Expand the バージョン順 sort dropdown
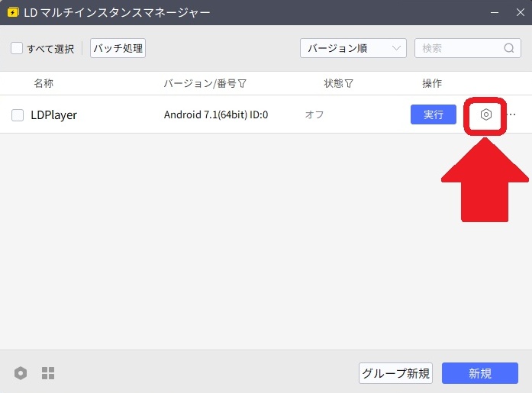Screen dimensions: 532x393 [353, 48]
